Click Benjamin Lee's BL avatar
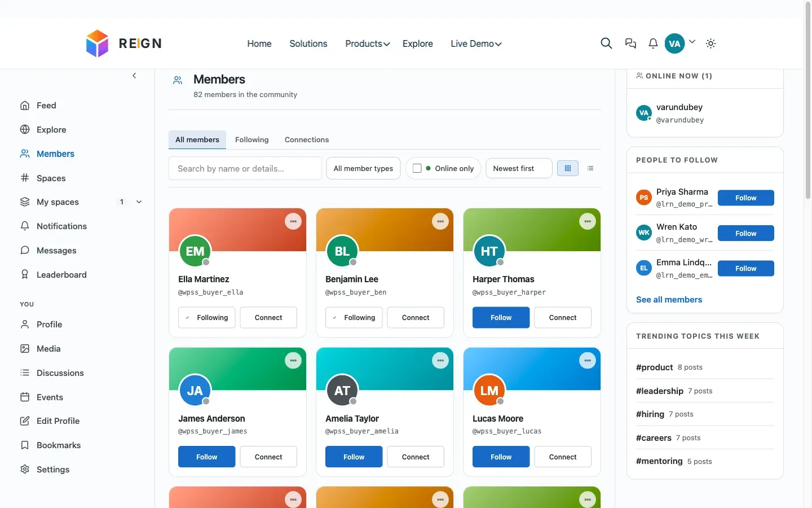This screenshot has height=508, width=812. click(x=342, y=251)
